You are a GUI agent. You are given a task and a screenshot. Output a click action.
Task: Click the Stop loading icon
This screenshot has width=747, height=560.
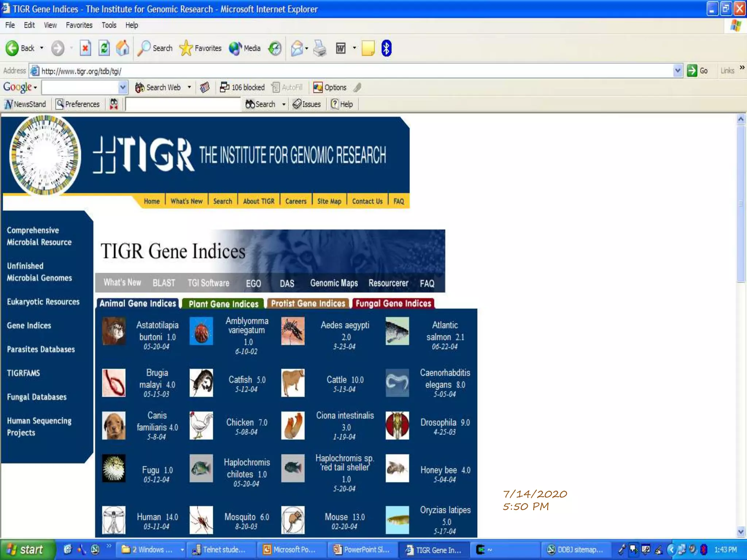(x=85, y=48)
